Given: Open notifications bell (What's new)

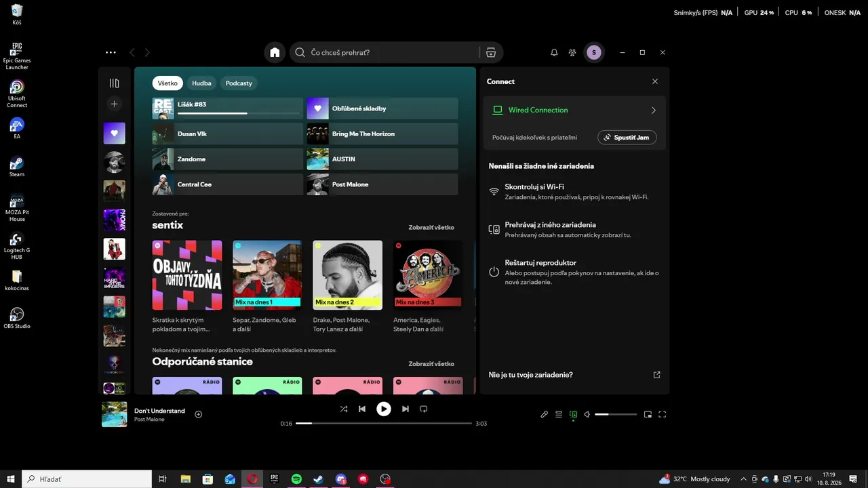Looking at the screenshot, I should 554,52.
